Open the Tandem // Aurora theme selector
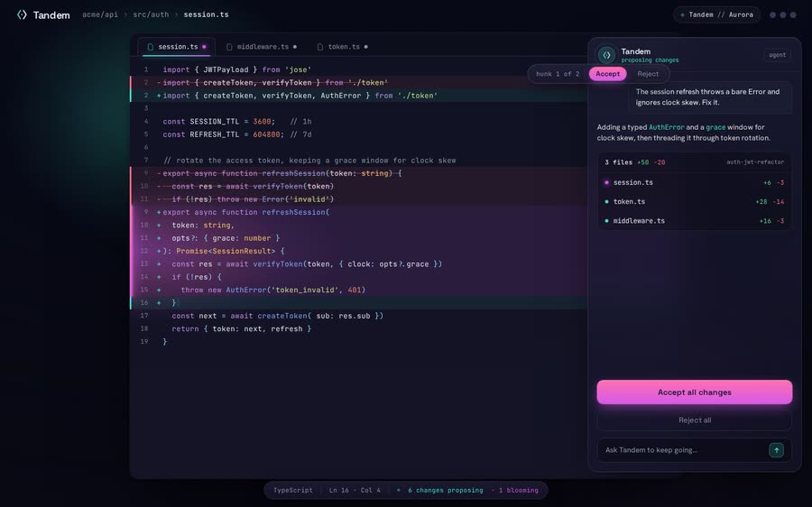 716,14
